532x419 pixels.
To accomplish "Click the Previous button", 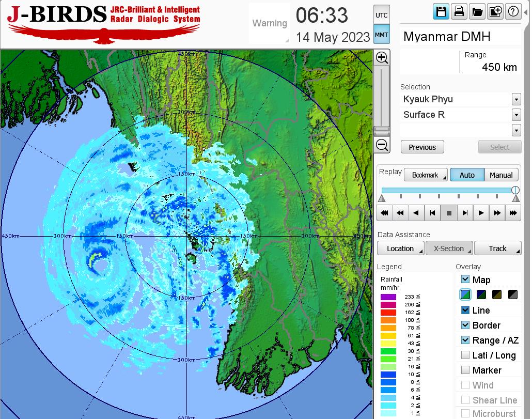I will pos(422,147).
